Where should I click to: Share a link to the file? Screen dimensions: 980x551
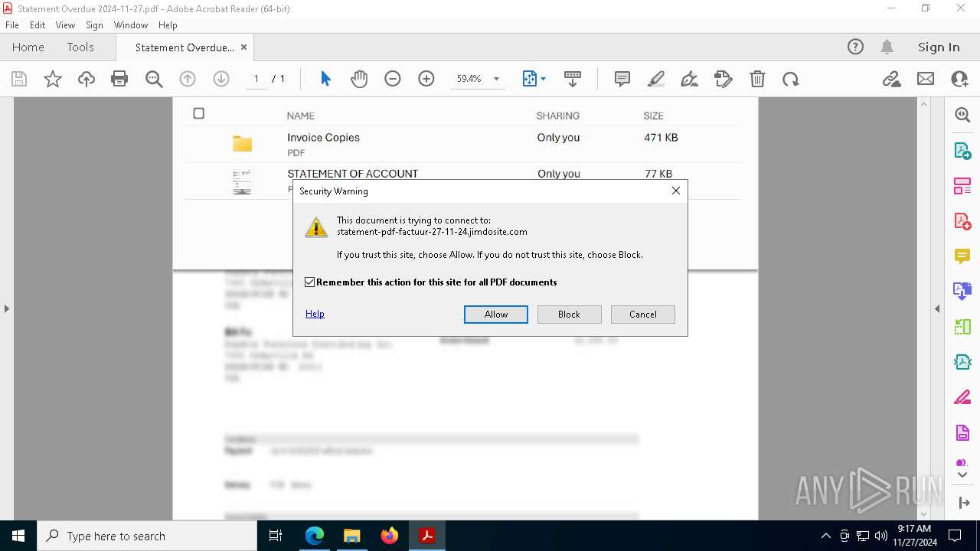coord(891,79)
